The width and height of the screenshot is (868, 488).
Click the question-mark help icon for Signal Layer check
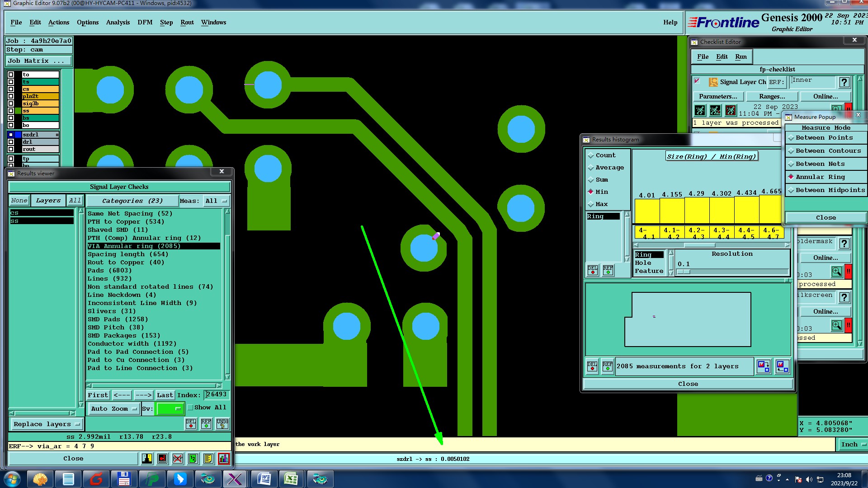point(844,82)
